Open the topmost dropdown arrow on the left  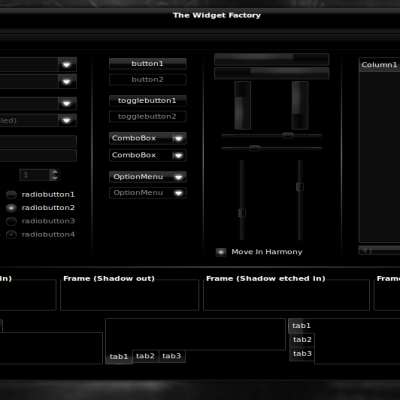(67, 65)
